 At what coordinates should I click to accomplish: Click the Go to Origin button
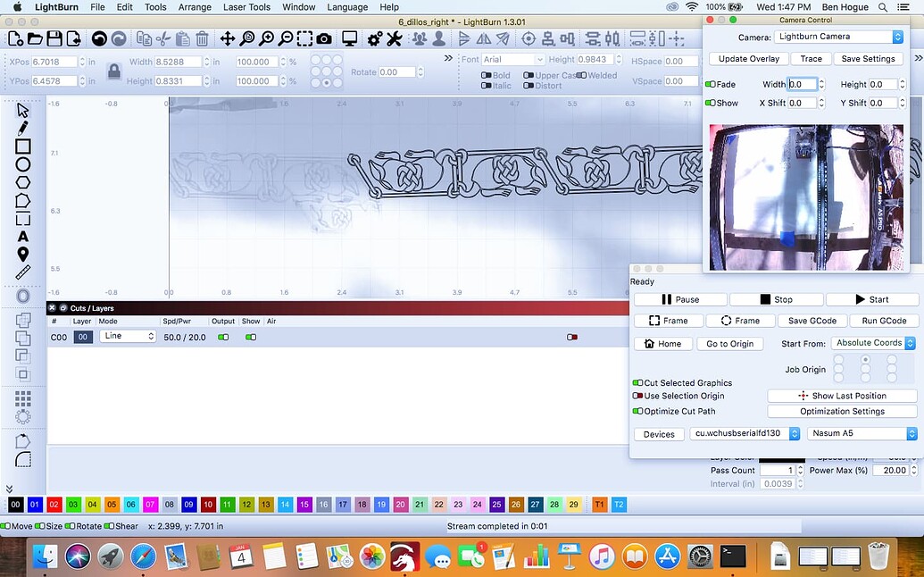click(x=730, y=344)
